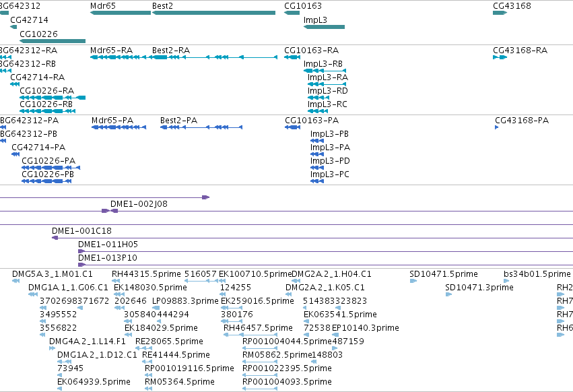Select the Mdr65-PA protein feature

(119, 127)
